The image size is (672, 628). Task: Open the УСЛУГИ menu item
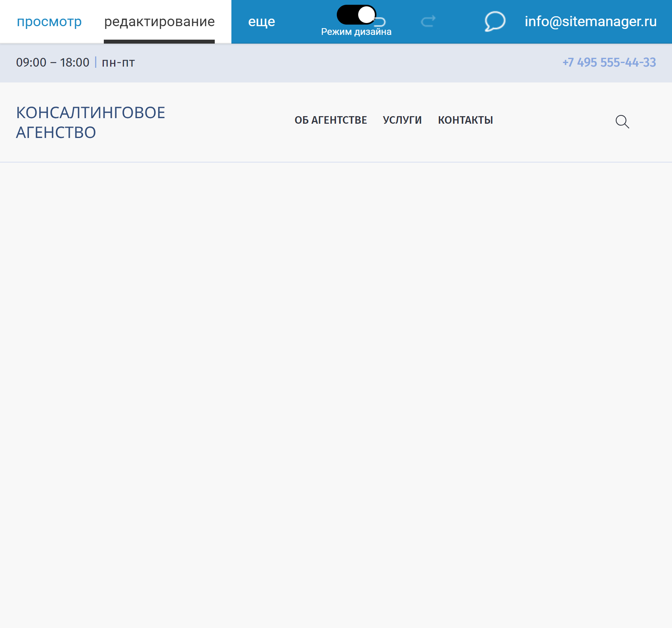tap(402, 120)
